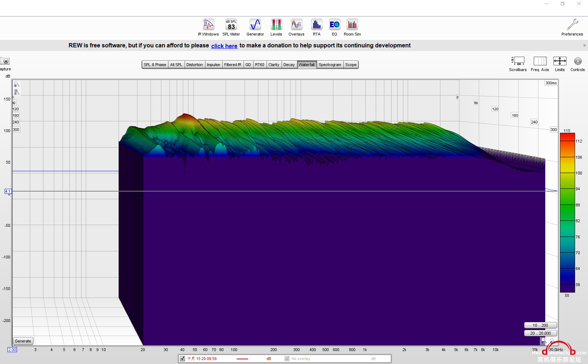Image resolution: width=588 pixels, height=364 pixels.
Task: Zoom out vertical axis magnifier at top-left
Action: 17,92
